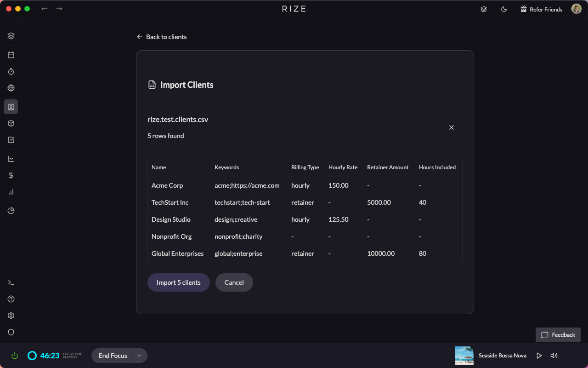Image resolution: width=588 pixels, height=368 pixels.
Task: View the pie chart time breakdown
Action: coord(11,210)
